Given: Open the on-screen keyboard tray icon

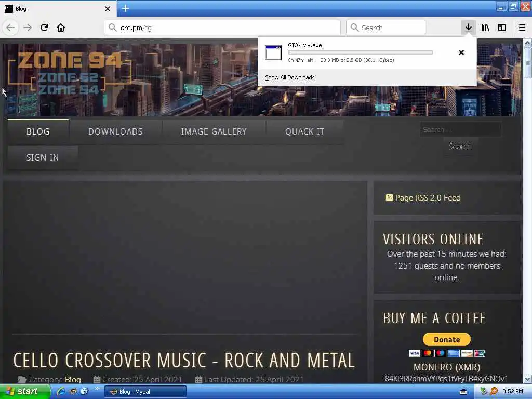Looking at the screenshot, I should coord(463,392).
